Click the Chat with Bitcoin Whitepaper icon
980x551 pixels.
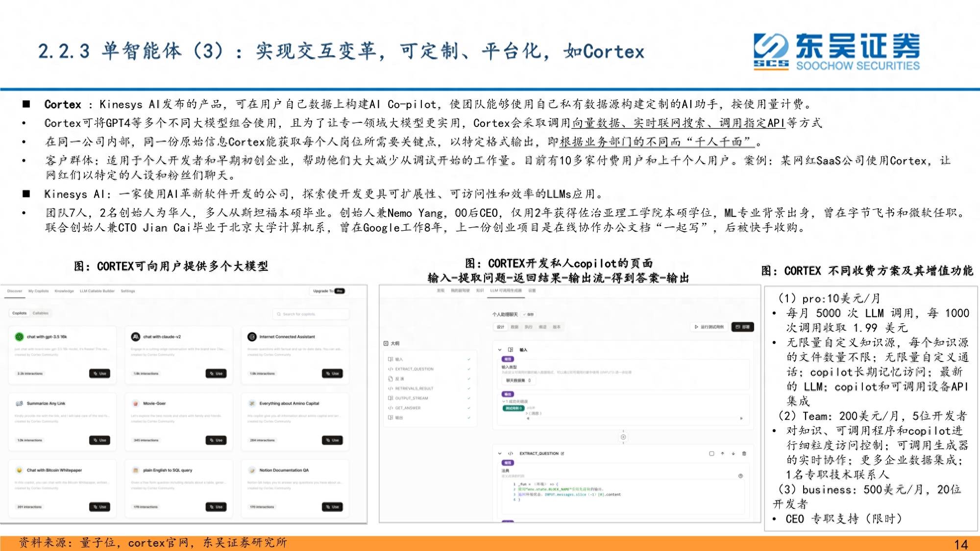tap(20, 470)
